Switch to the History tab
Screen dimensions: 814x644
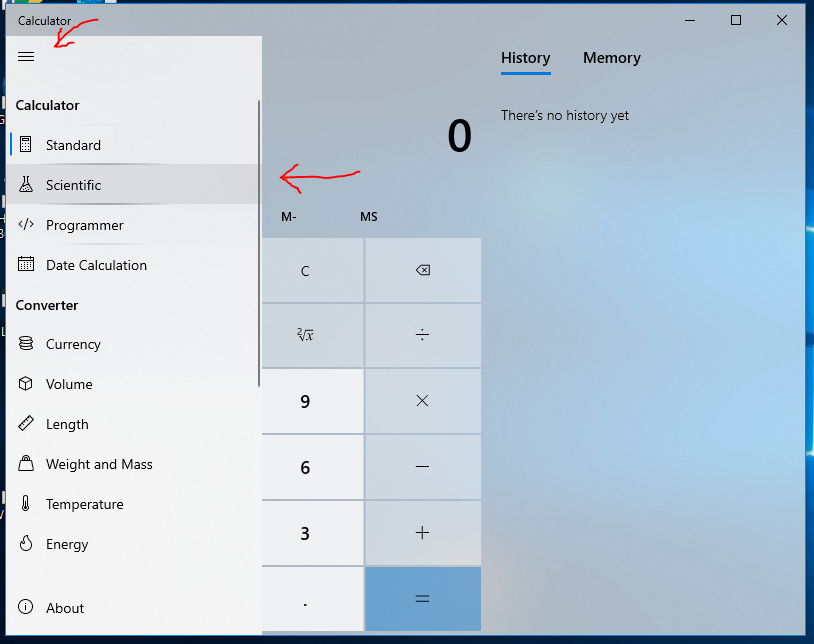tap(526, 58)
